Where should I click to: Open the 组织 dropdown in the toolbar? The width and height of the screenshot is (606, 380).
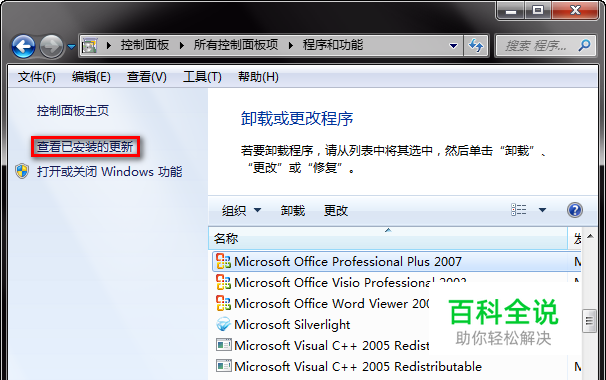(x=241, y=211)
